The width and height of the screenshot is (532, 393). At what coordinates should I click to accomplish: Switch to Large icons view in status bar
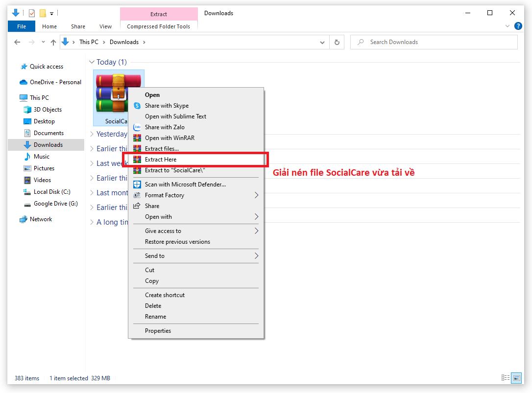coord(517,378)
